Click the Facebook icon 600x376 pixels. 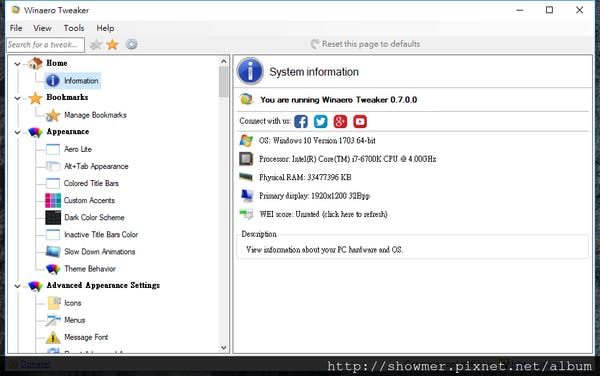tap(301, 122)
